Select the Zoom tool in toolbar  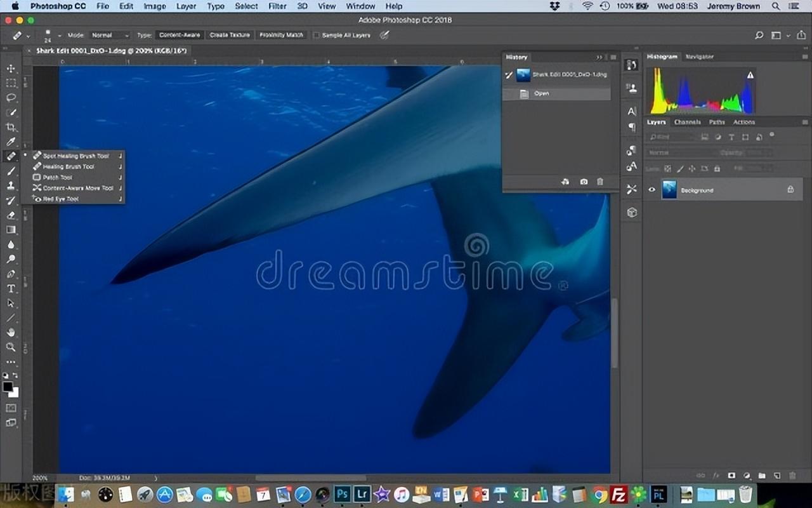[11, 347]
